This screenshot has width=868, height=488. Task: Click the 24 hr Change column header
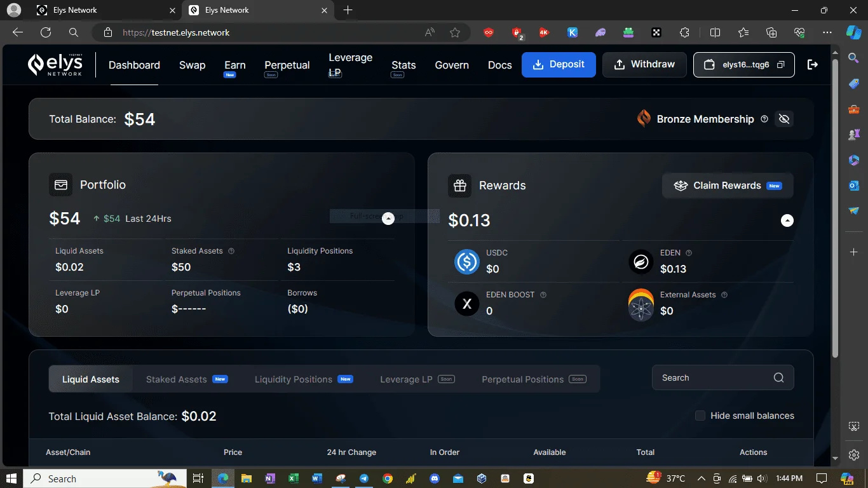(x=351, y=452)
